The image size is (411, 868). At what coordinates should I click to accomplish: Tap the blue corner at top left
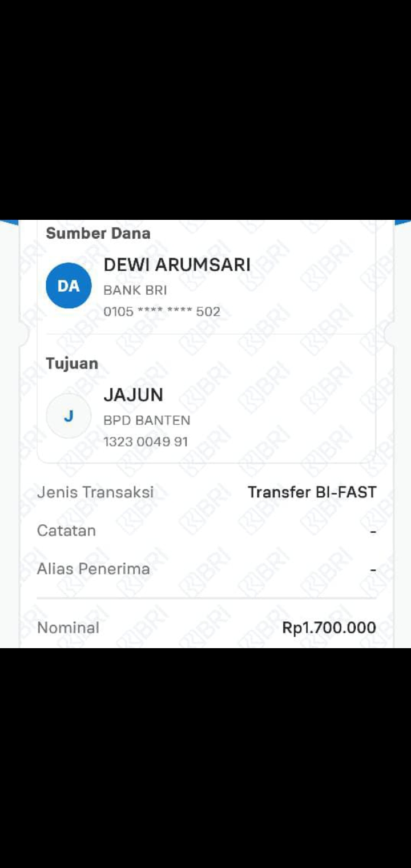point(8,222)
